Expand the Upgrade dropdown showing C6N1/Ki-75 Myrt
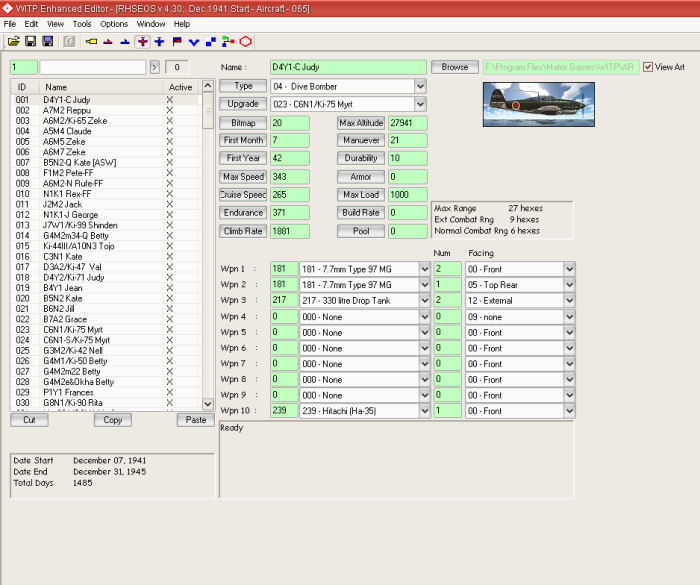This screenshot has width=700, height=585. pos(420,104)
